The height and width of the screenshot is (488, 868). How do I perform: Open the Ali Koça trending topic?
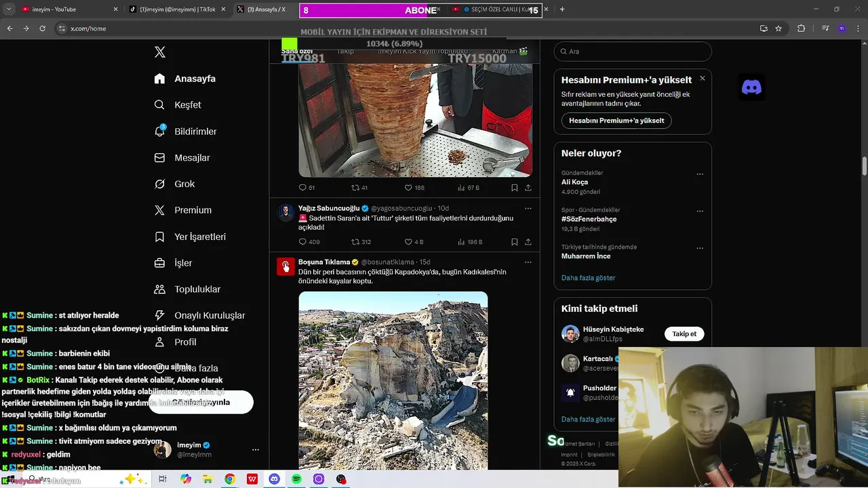click(x=574, y=182)
